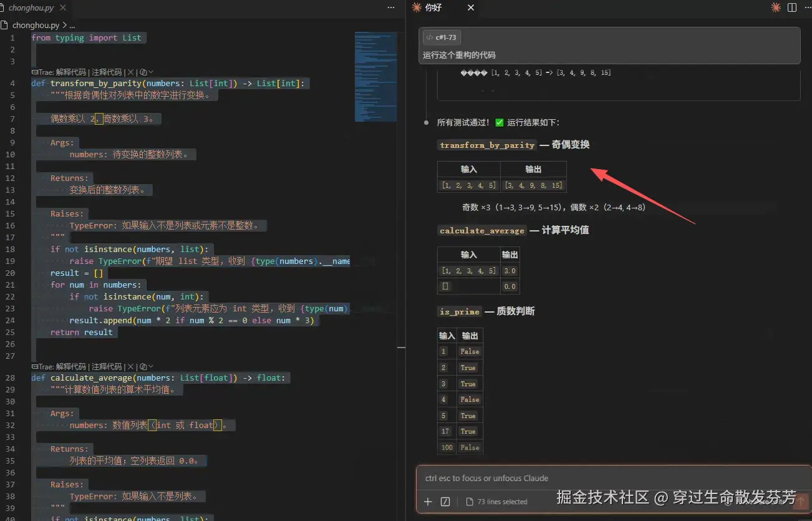Dismiss Trae code lens above calculate_average with X
This screenshot has height=521, width=812.
coord(132,366)
